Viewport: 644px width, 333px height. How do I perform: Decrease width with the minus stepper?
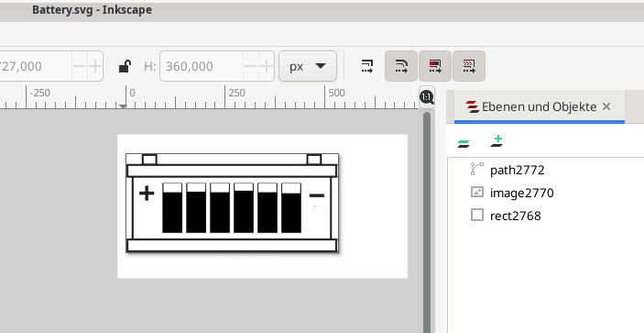tap(80, 66)
